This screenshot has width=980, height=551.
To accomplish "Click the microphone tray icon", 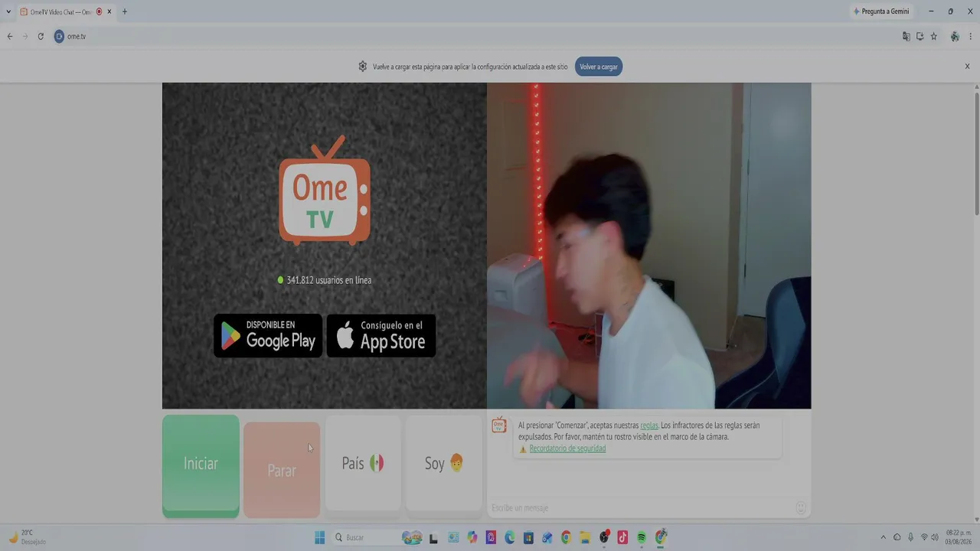I will click(910, 537).
